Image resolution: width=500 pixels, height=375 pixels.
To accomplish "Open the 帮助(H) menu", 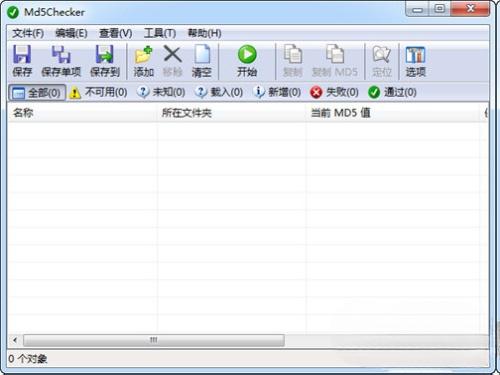I will 204,33.
